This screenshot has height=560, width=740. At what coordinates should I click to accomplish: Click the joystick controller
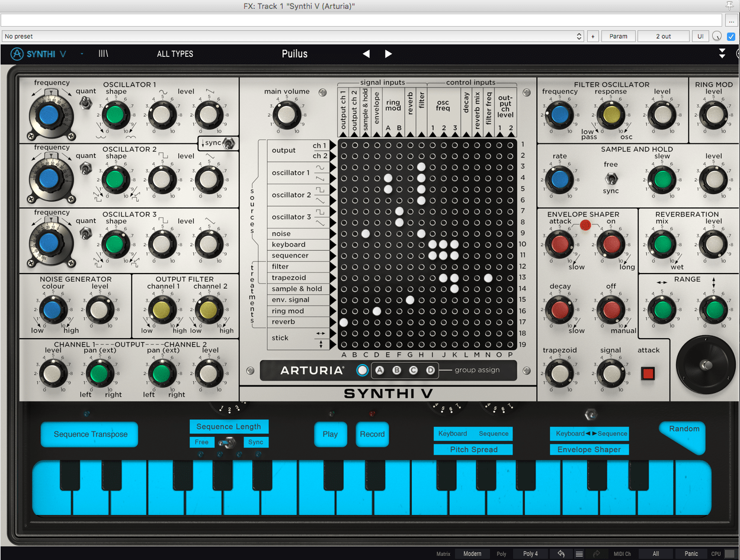coord(705,365)
